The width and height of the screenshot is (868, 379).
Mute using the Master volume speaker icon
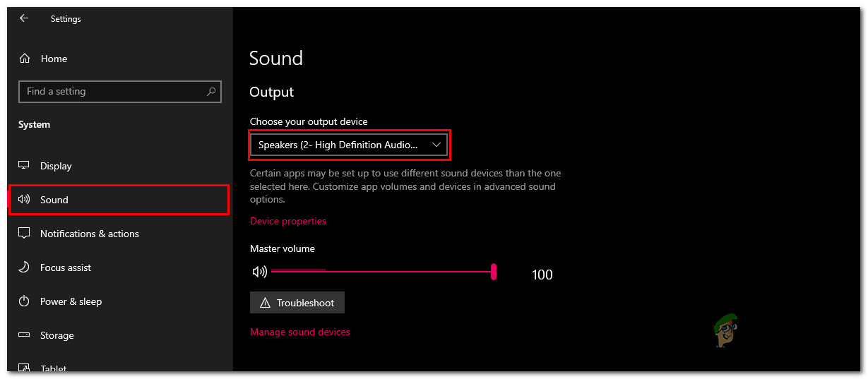259,272
